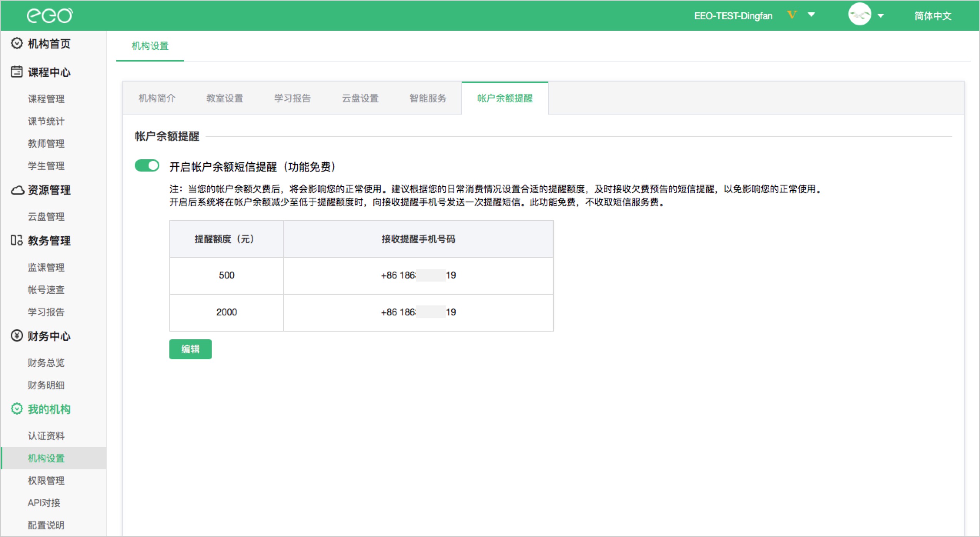Open 教师管理 in sidebar
The width and height of the screenshot is (980, 537).
pyautogui.click(x=46, y=143)
